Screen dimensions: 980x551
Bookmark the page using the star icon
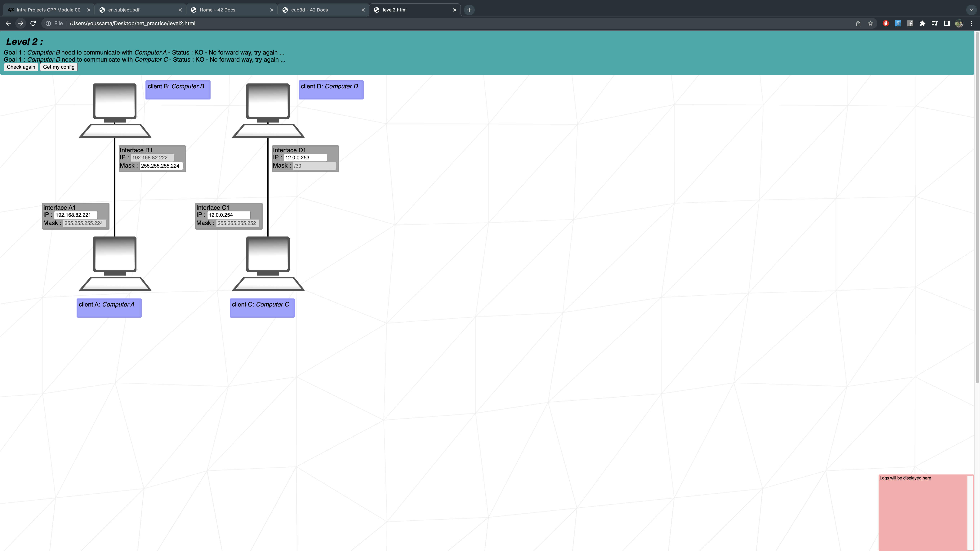coord(870,23)
